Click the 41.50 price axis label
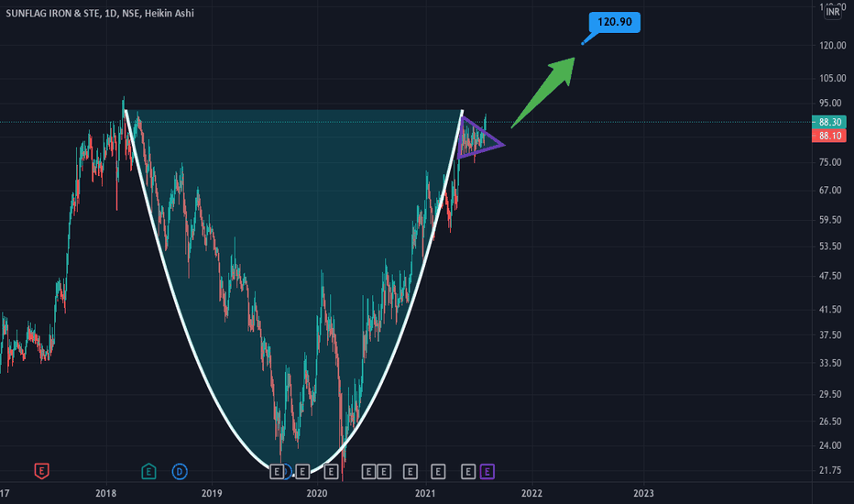This screenshot has height=504, width=854. pos(830,310)
